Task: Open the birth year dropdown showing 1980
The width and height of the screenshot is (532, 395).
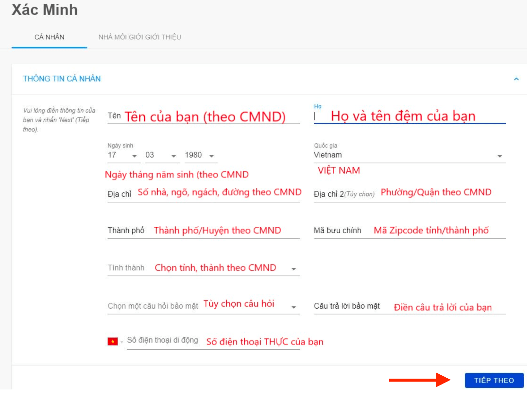Action: 200,155
